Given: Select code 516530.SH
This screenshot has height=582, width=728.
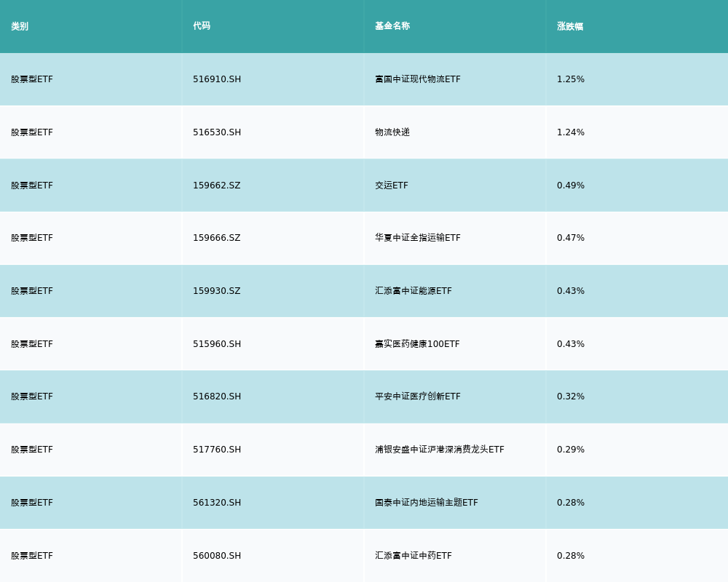Looking at the screenshot, I should (x=217, y=132).
